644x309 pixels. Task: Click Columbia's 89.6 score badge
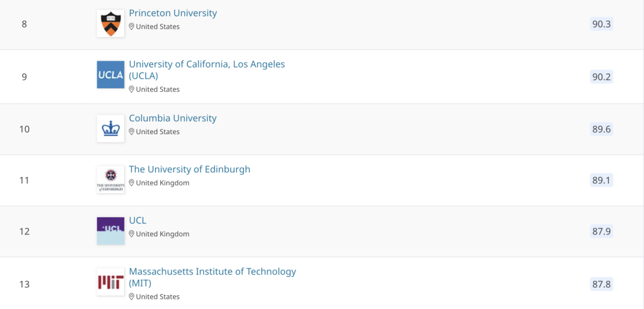coord(601,129)
